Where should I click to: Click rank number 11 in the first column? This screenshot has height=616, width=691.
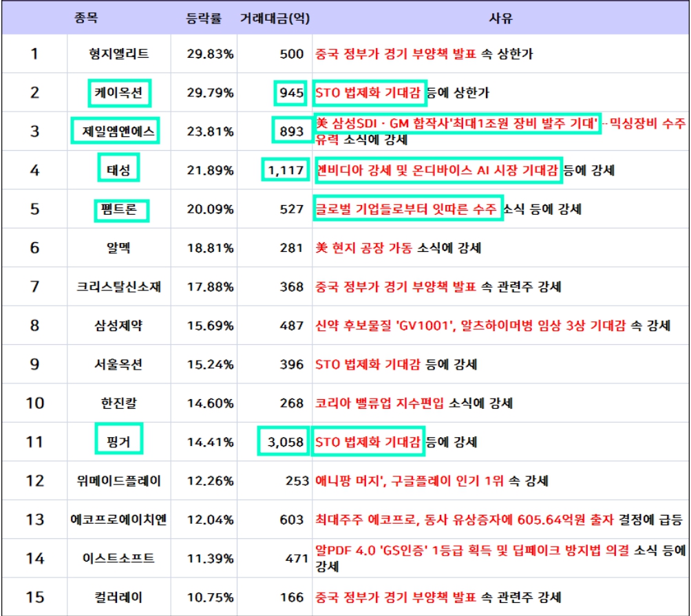coord(35,441)
